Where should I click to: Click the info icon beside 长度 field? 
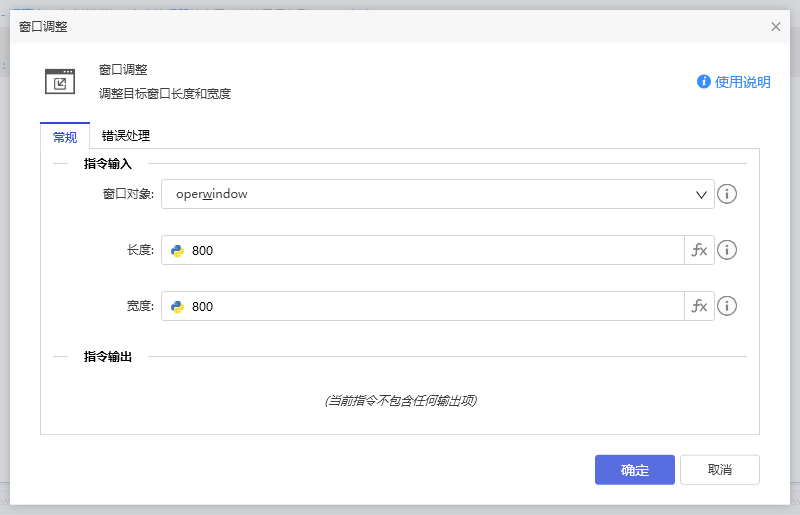(x=727, y=250)
